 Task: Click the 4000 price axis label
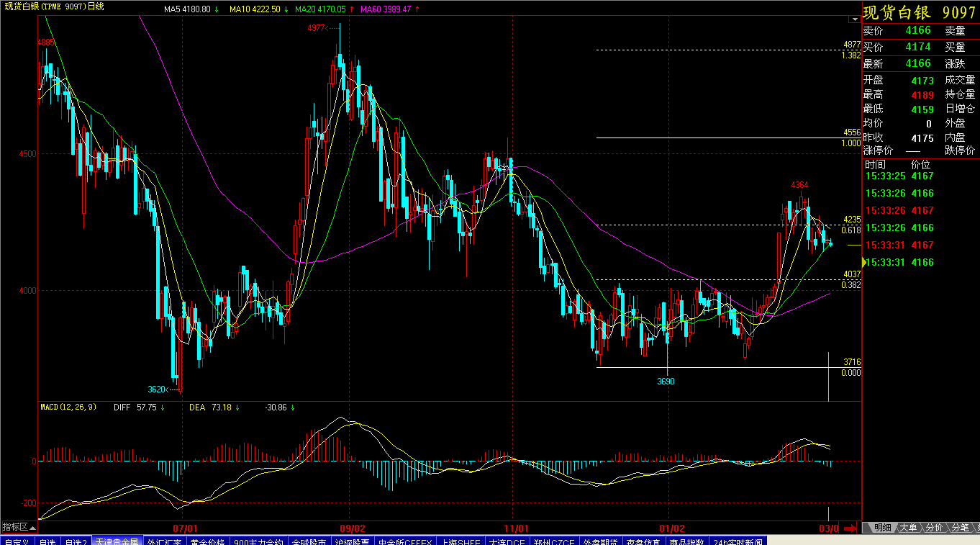[26, 291]
